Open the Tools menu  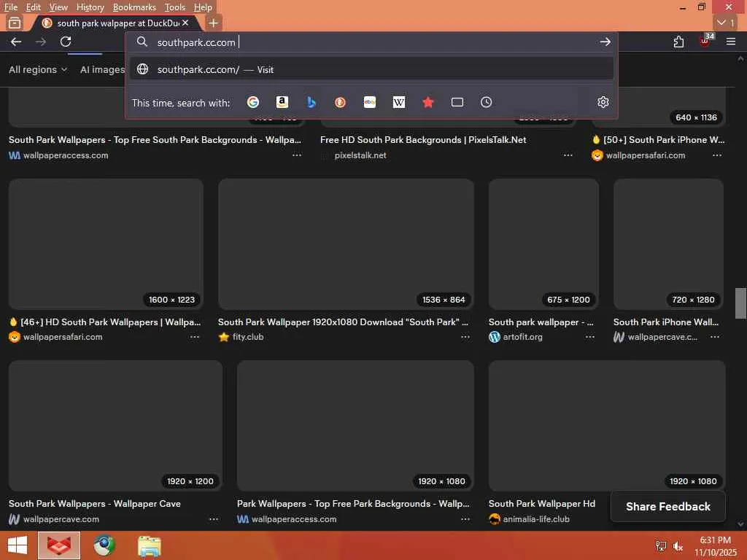click(x=175, y=7)
